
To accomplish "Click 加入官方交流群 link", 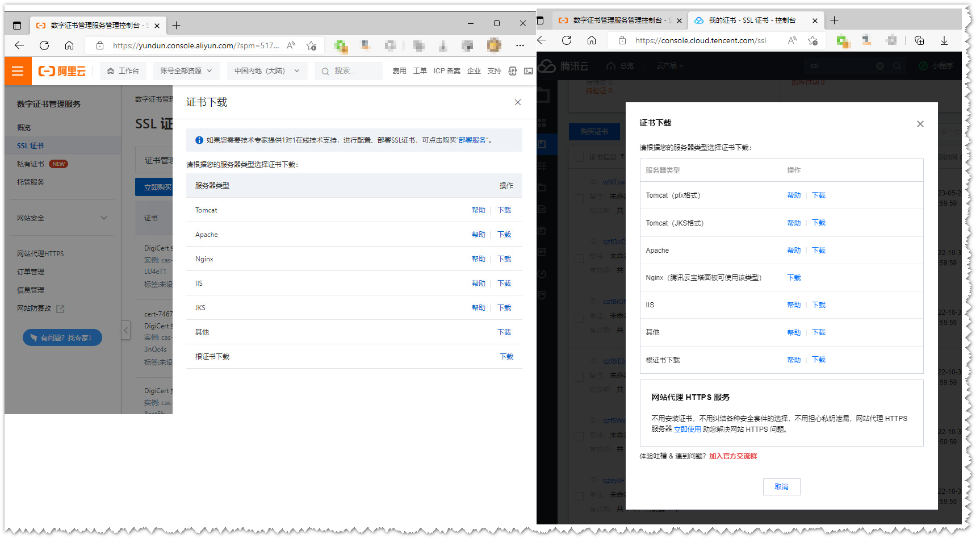I will (x=733, y=456).
